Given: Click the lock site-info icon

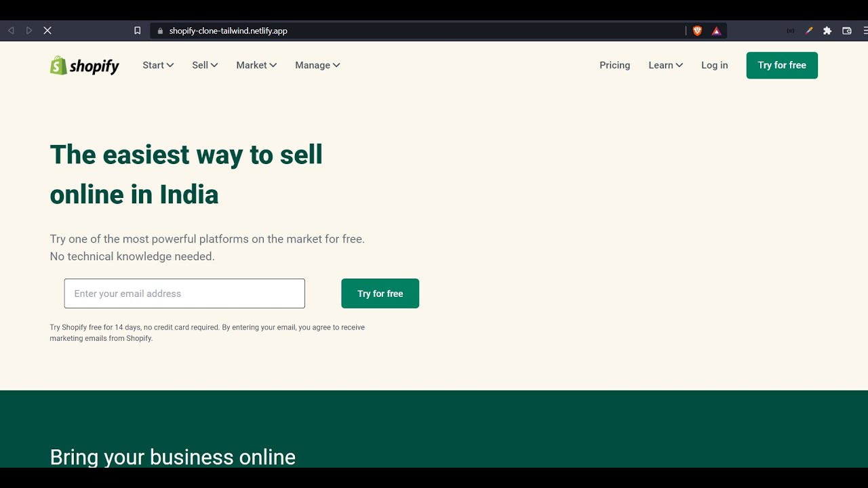Looking at the screenshot, I should pyautogui.click(x=160, y=30).
